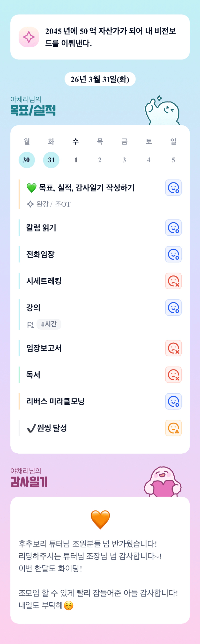The height and width of the screenshot is (644, 200).
Task: Toggle status for 목표, 실적, 감사일기 작성하기
Action: [173, 188]
